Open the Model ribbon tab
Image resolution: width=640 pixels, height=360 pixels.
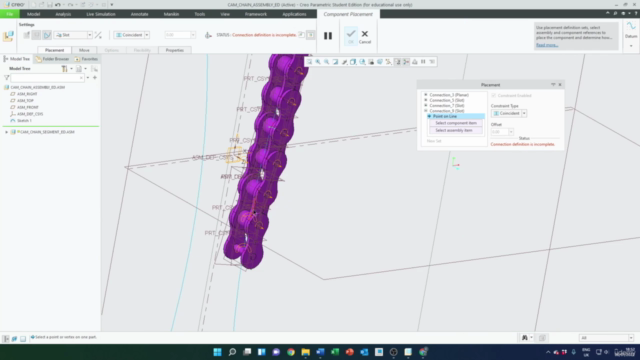pyautogui.click(x=33, y=14)
